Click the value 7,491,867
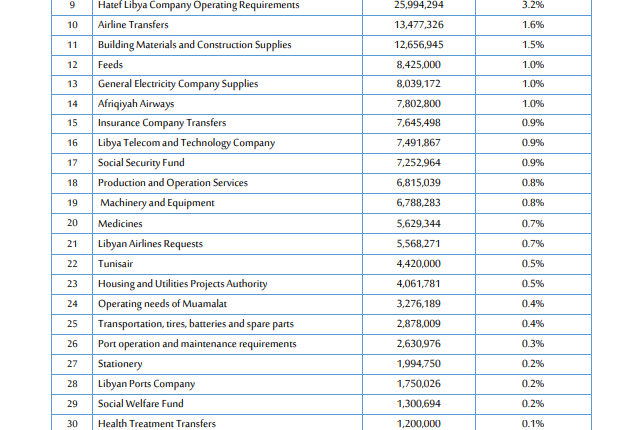644x430 pixels. click(x=419, y=143)
